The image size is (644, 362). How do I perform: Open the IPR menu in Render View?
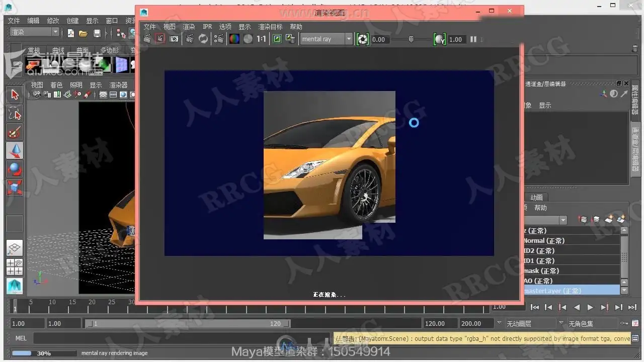tap(207, 27)
